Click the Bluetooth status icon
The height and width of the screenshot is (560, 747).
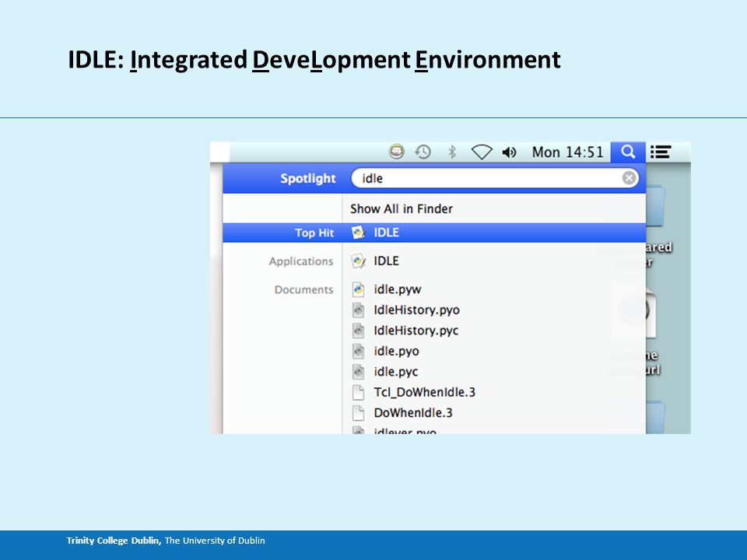coord(451,152)
